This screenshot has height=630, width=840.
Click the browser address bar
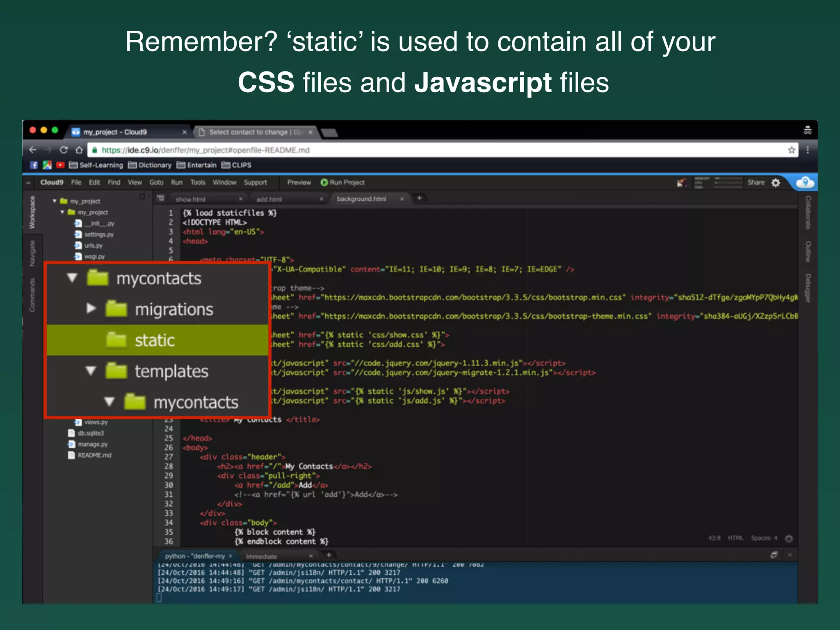410,150
